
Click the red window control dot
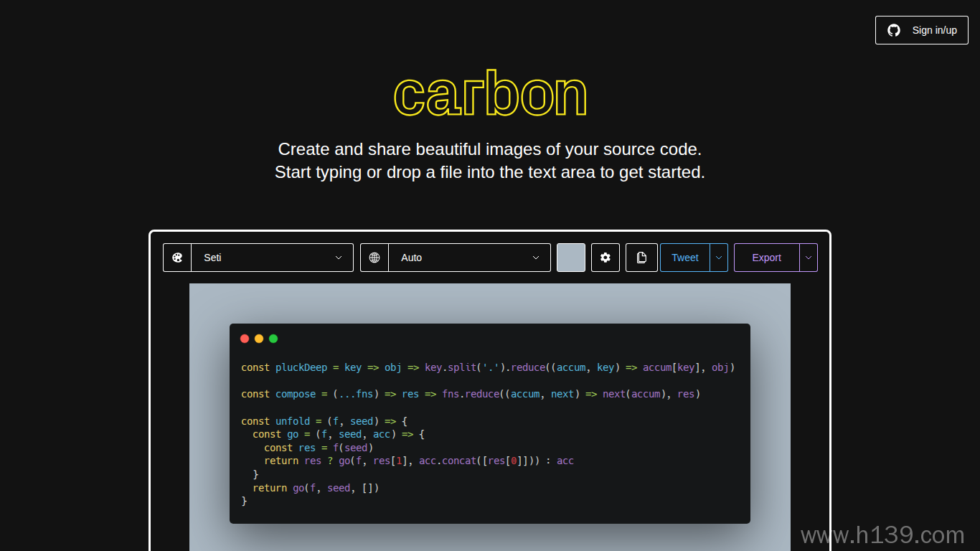(245, 339)
